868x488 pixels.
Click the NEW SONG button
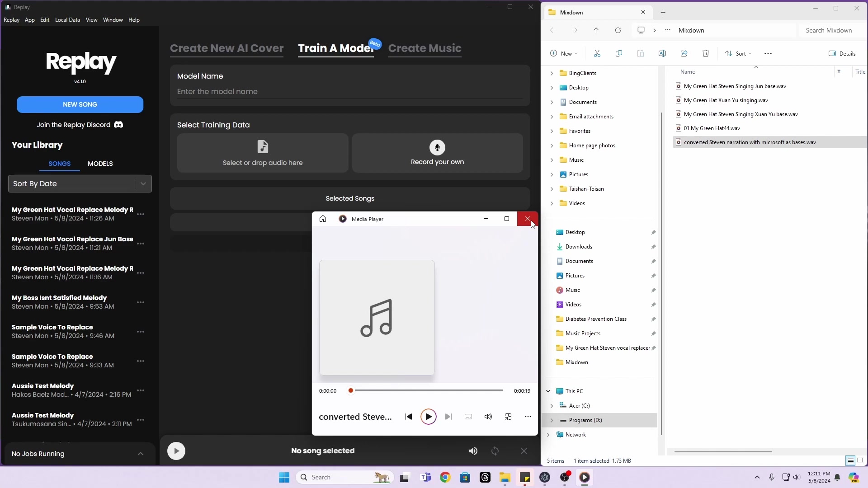pyautogui.click(x=80, y=104)
